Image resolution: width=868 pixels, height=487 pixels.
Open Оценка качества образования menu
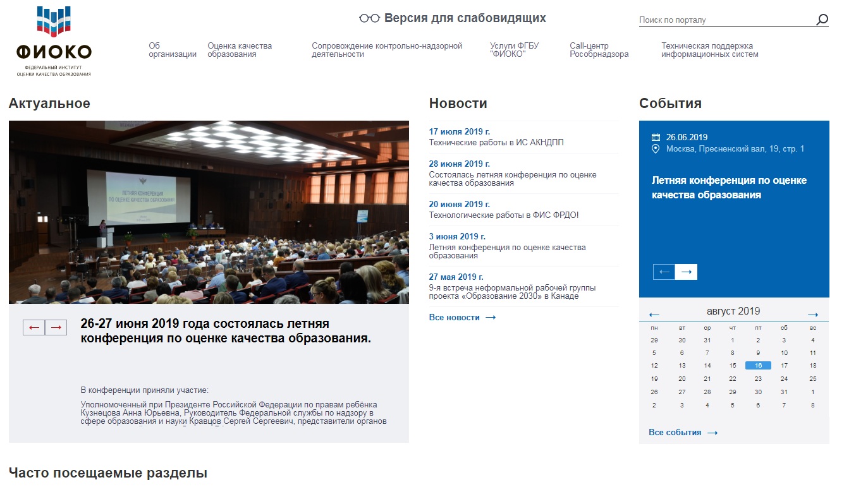tap(240, 50)
